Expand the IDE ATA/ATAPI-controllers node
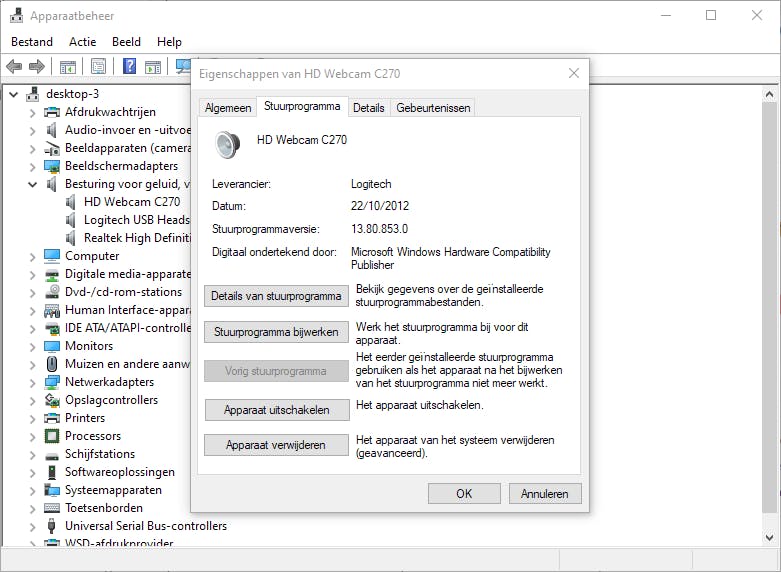 [x=33, y=328]
